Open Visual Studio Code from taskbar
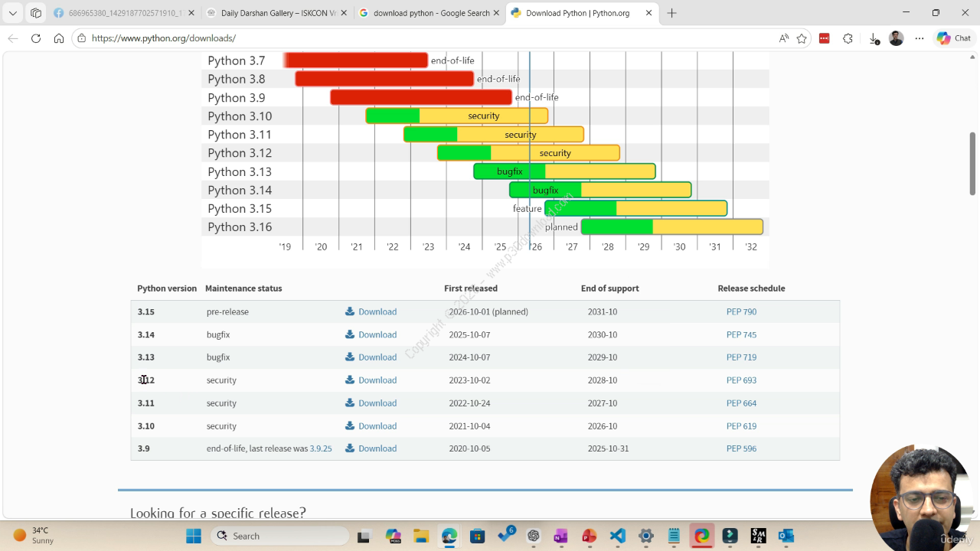The image size is (980, 551). point(618,536)
